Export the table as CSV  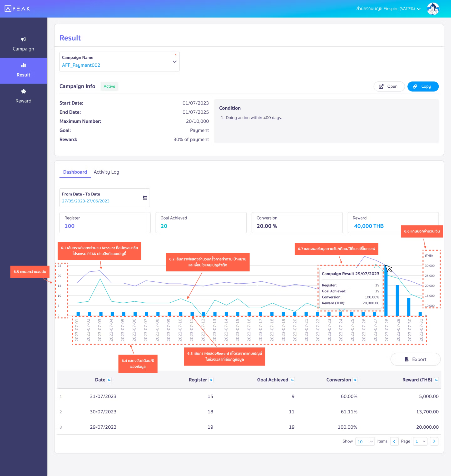416,359
